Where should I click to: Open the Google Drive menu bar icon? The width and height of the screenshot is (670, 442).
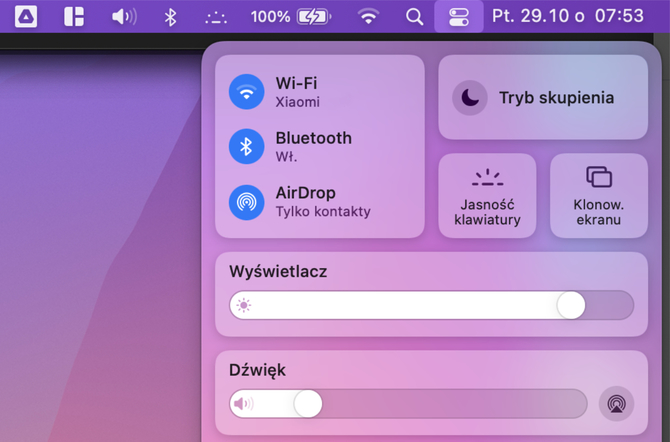coord(26,17)
